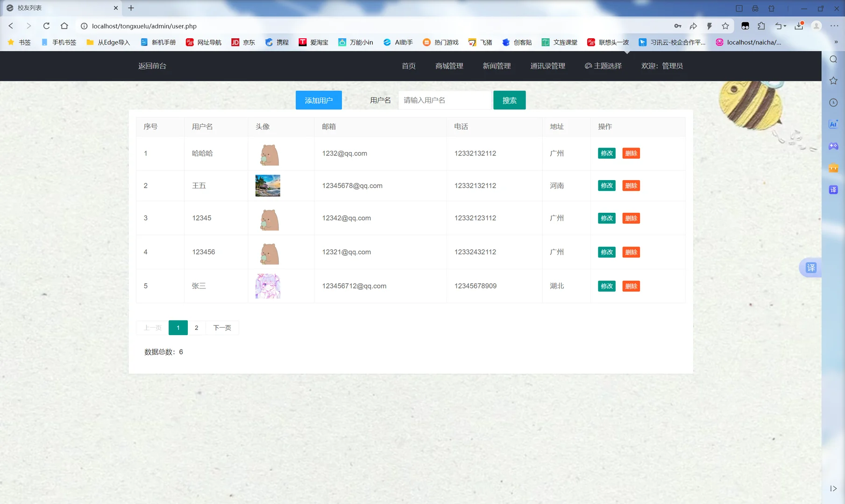Open the browser settings menu

pos(836,26)
